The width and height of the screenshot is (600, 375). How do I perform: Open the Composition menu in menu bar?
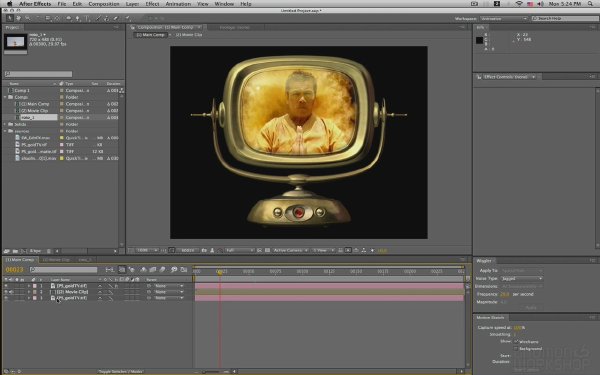point(104,4)
